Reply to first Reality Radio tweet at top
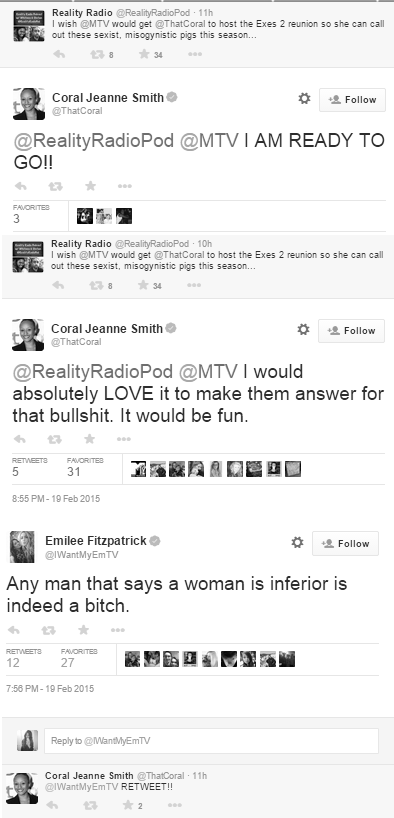 pos(59,54)
